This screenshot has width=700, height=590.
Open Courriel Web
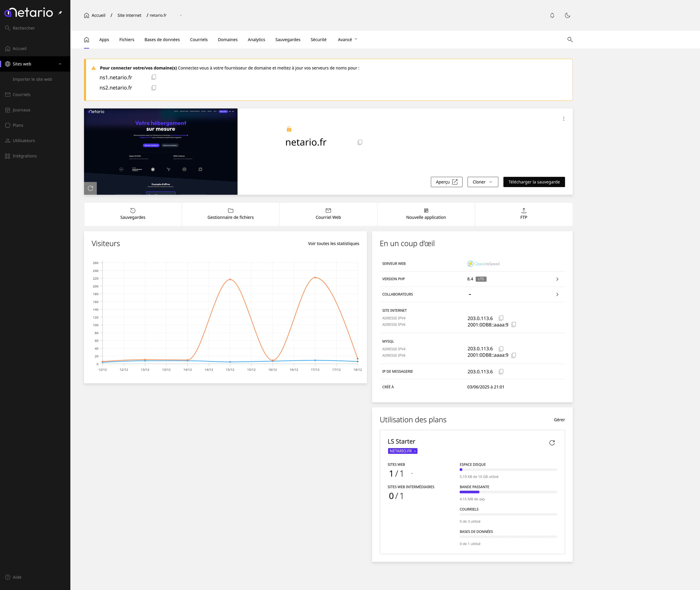(328, 214)
